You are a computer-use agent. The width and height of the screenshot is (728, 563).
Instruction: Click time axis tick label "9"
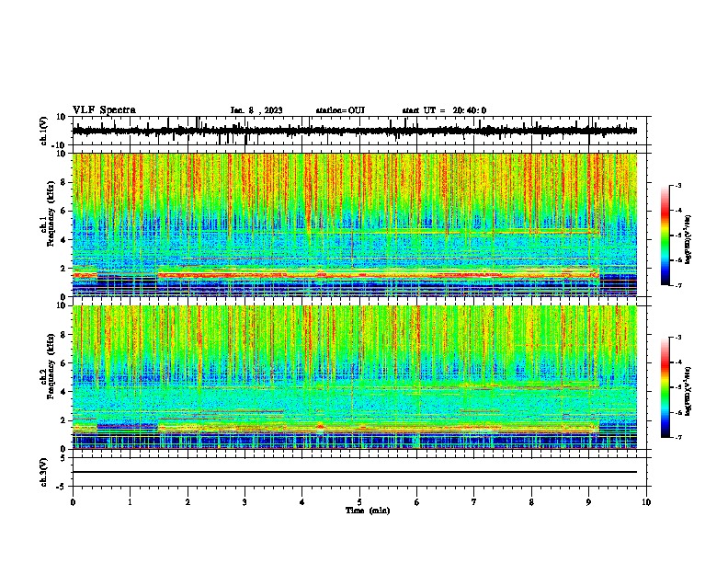pos(588,502)
